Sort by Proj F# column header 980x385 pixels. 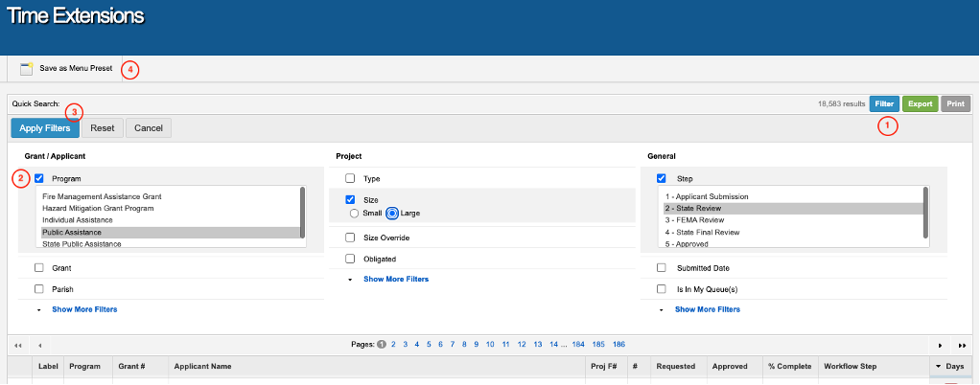[608, 366]
